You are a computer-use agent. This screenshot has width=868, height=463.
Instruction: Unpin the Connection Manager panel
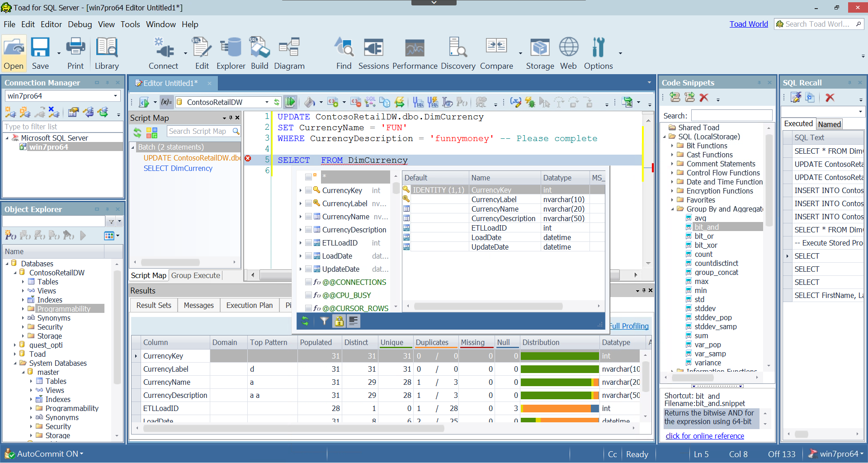pos(107,83)
